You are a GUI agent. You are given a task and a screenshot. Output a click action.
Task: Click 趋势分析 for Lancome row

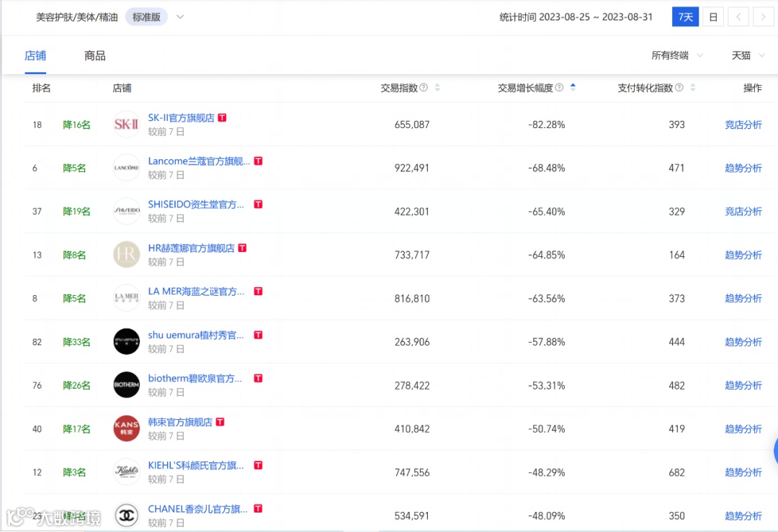[x=743, y=168]
